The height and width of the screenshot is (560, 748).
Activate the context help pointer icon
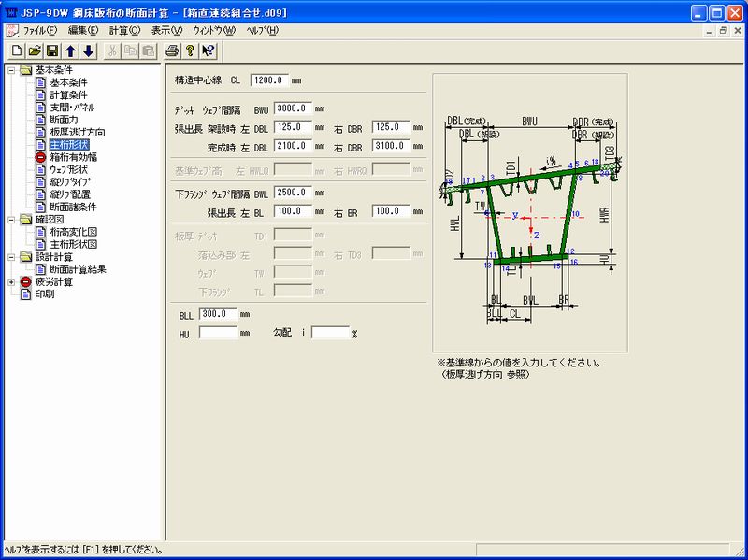click(209, 50)
